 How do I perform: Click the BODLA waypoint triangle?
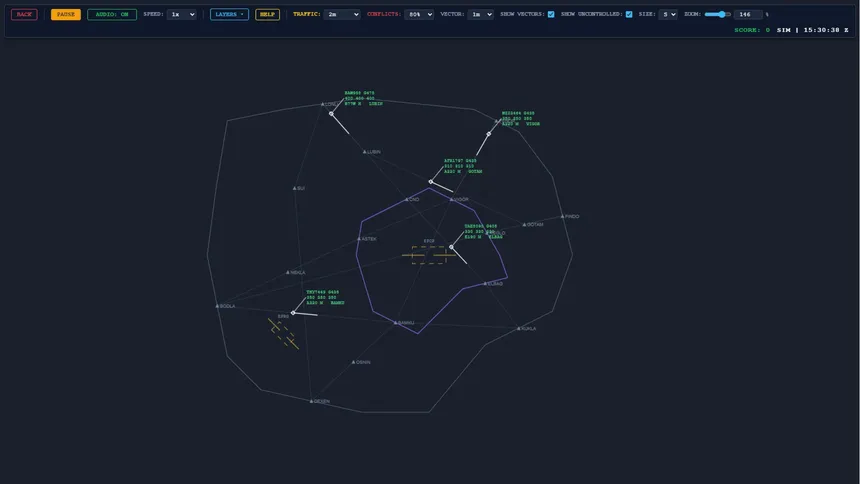tap(216, 306)
